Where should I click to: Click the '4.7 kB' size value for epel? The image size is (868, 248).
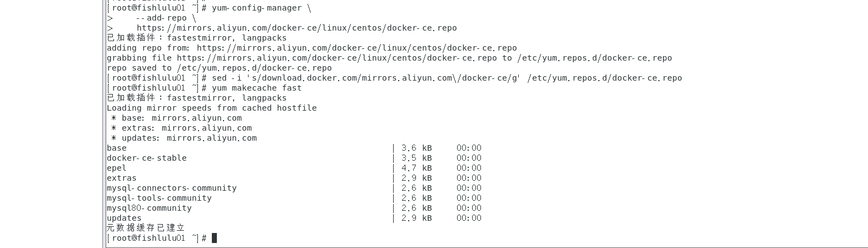click(x=416, y=168)
